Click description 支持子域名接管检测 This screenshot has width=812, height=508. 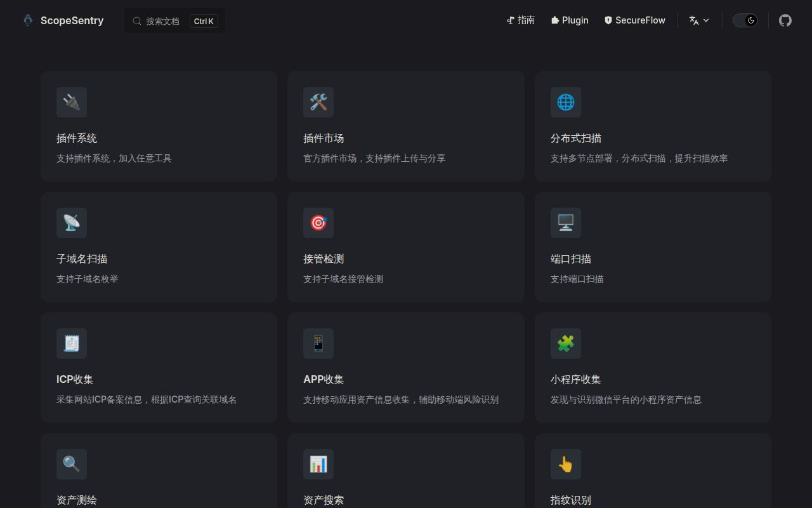pyautogui.click(x=343, y=279)
